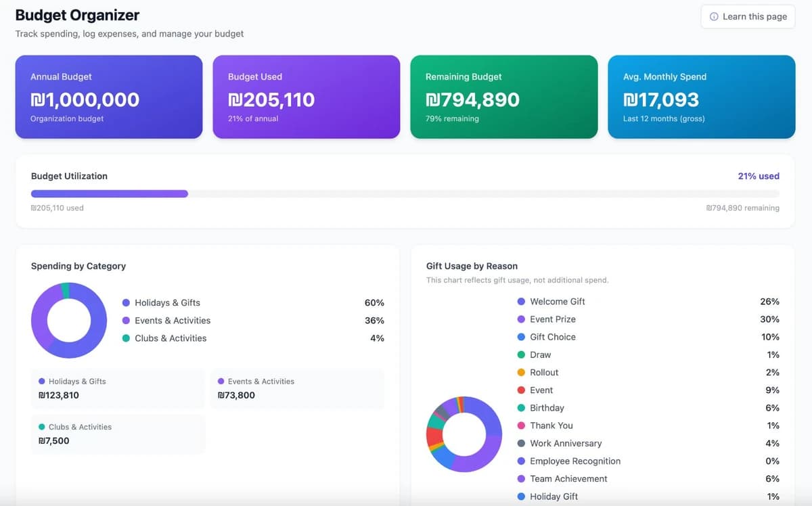Click the 0% Employee Recognition value
This screenshot has width=812, height=506.
point(772,461)
